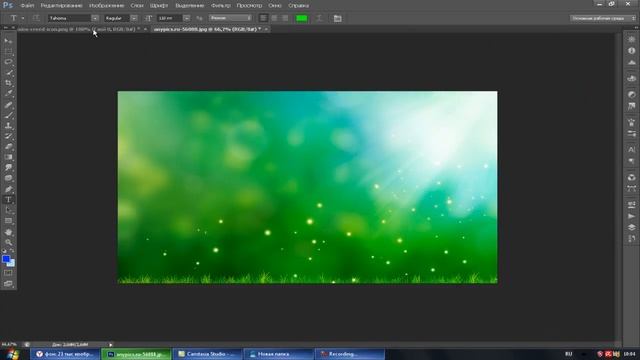Open the green text color swatch
The height and width of the screenshot is (360, 640).
[302, 18]
